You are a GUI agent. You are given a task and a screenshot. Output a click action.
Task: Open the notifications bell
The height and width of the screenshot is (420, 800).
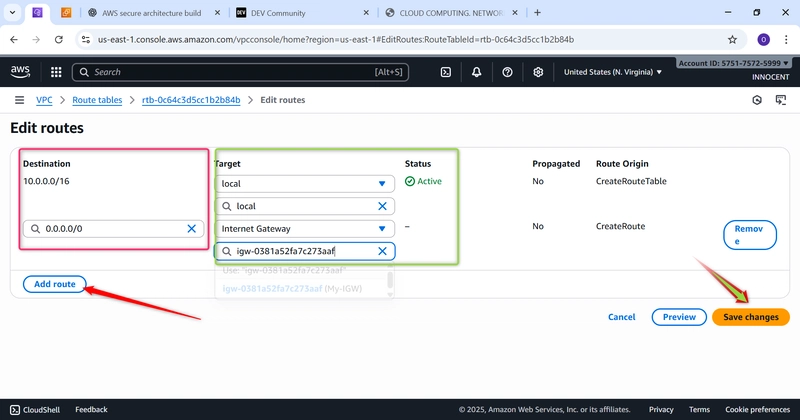click(x=476, y=72)
